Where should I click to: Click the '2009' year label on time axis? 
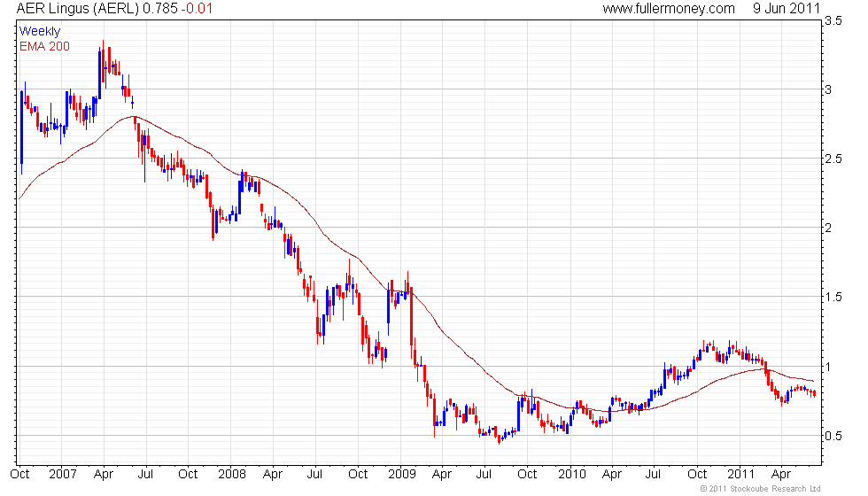tap(401, 475)
